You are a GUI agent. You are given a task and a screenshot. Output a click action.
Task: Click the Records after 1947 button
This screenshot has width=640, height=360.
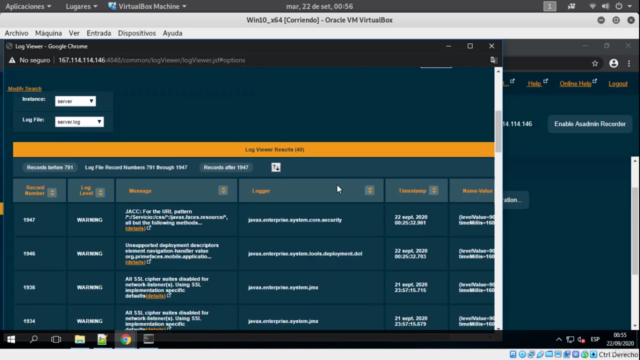coord(226,167)
